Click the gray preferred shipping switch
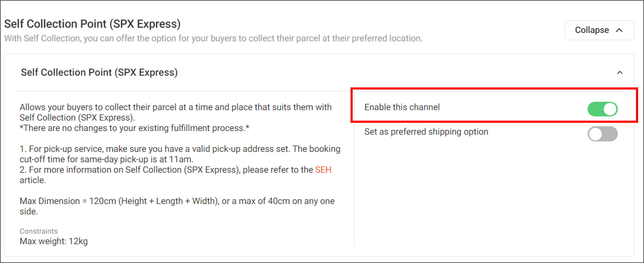The height and width of the screenshot is (263, 644). click(603, 134)
